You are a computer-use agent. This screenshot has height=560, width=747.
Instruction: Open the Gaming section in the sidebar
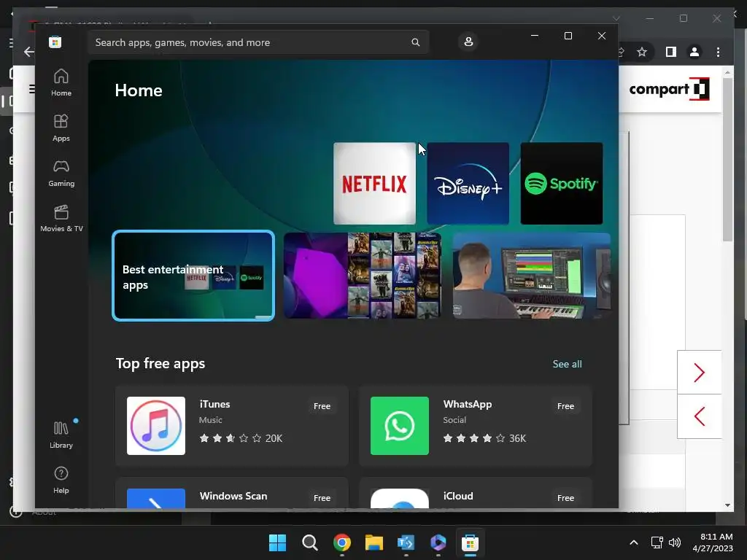coord(61,173)
